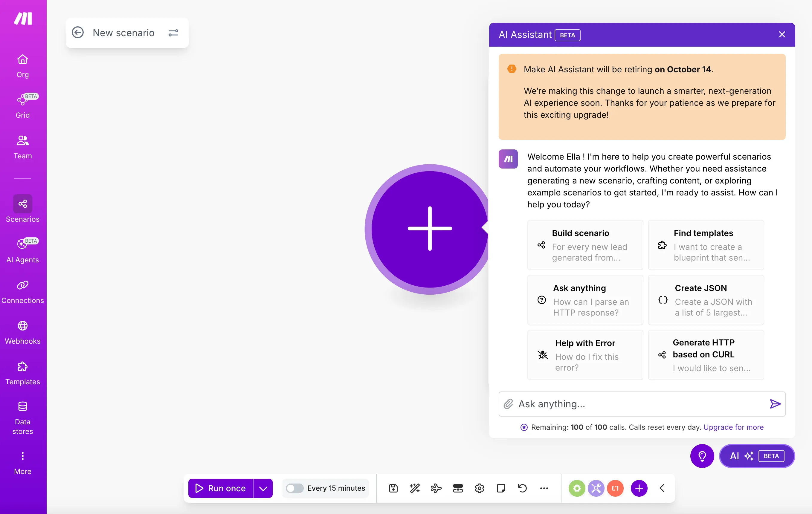Open scenario inputs and outputs icon
812x514 pixels.
(458, 488)
